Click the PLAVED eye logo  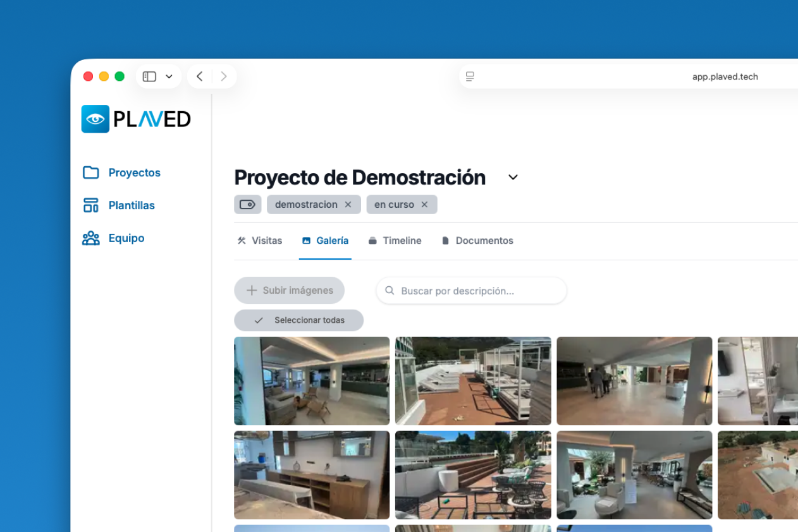95,119
